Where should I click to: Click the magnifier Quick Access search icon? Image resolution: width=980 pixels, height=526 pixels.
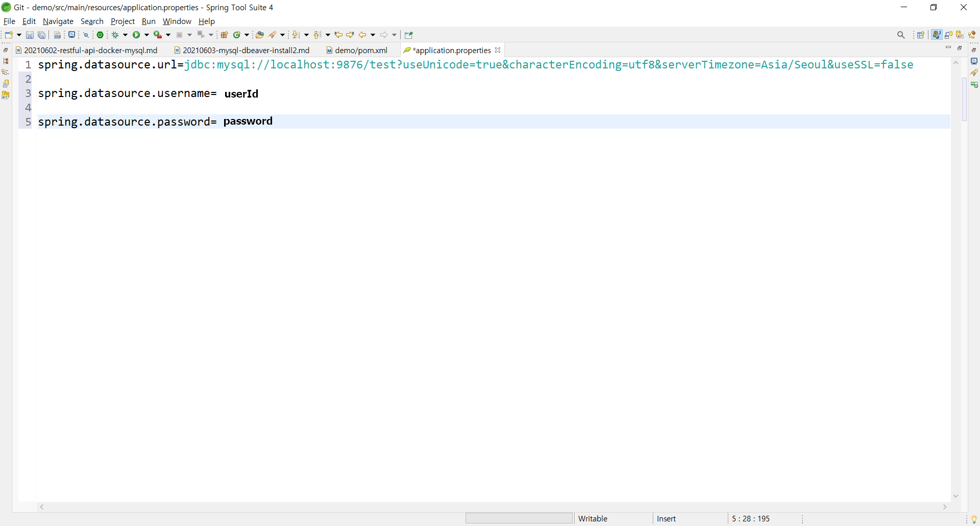coord(901,35)
